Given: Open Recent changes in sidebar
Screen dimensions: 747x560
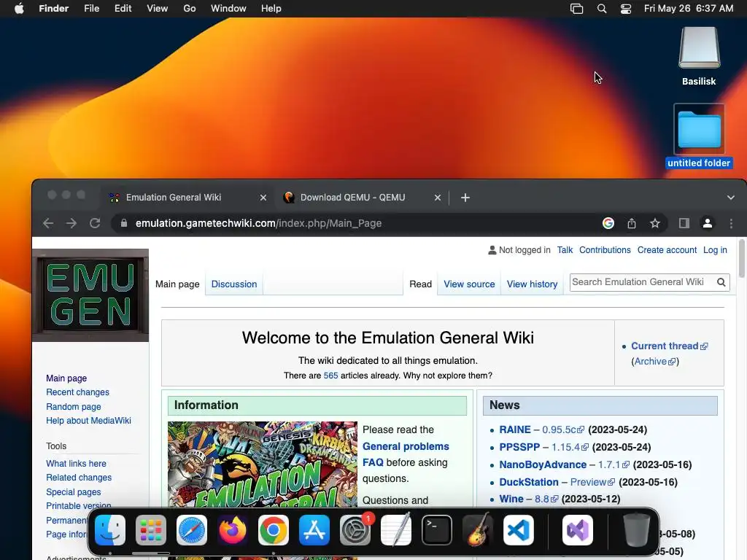Looking at the screenshot, I should tap(77, 392).
